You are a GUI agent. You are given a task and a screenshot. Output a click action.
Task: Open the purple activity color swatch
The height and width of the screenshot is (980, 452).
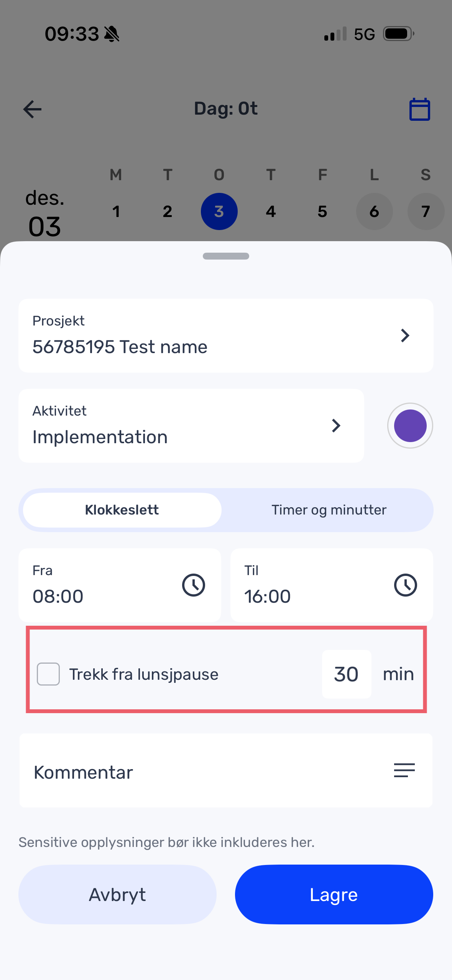point(410,426)
